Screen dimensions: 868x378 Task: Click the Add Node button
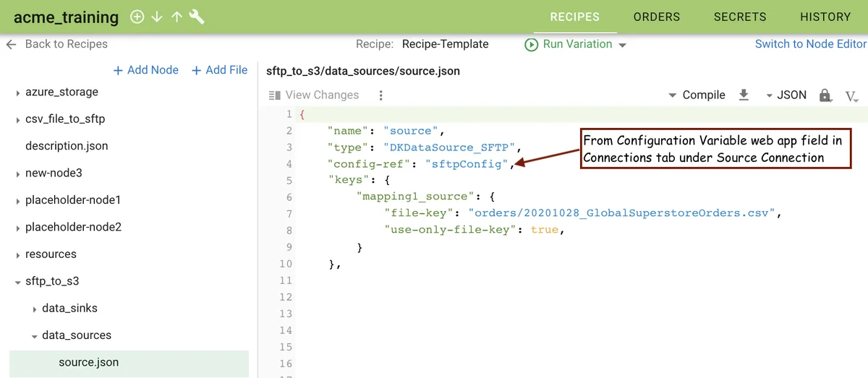click(x=146, y=70)
